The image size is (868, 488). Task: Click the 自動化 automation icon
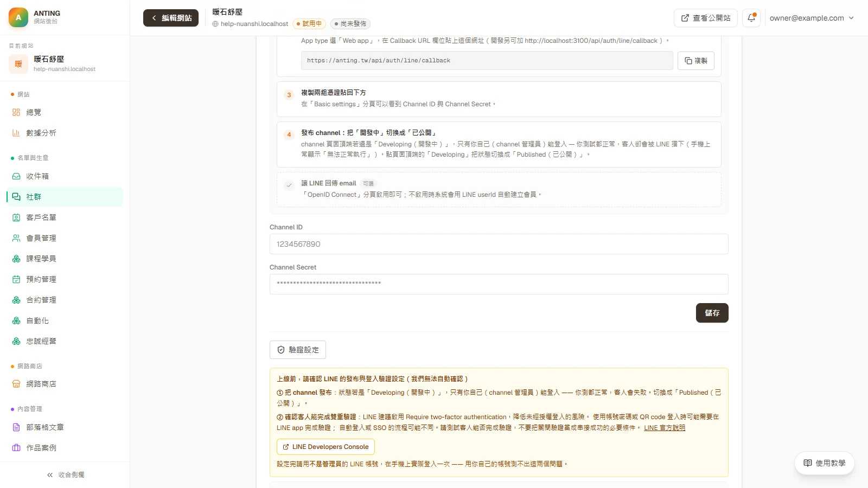tap(16, 321)
